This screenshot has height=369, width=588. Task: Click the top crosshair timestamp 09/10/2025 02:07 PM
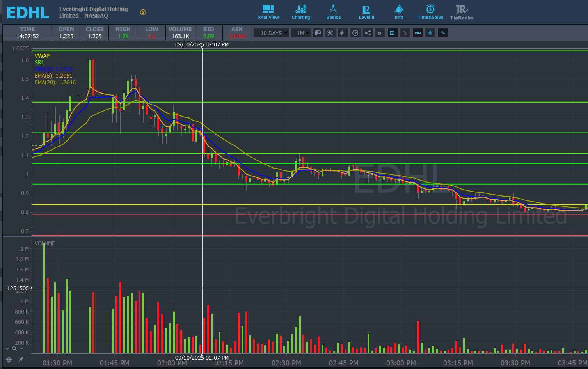click(202, 44)
